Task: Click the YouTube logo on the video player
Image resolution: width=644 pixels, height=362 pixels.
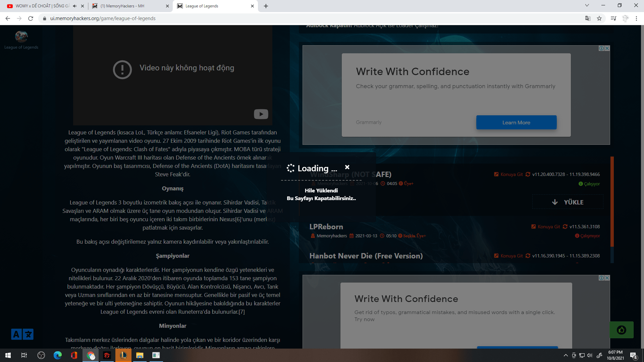Action: coord(261,114)
